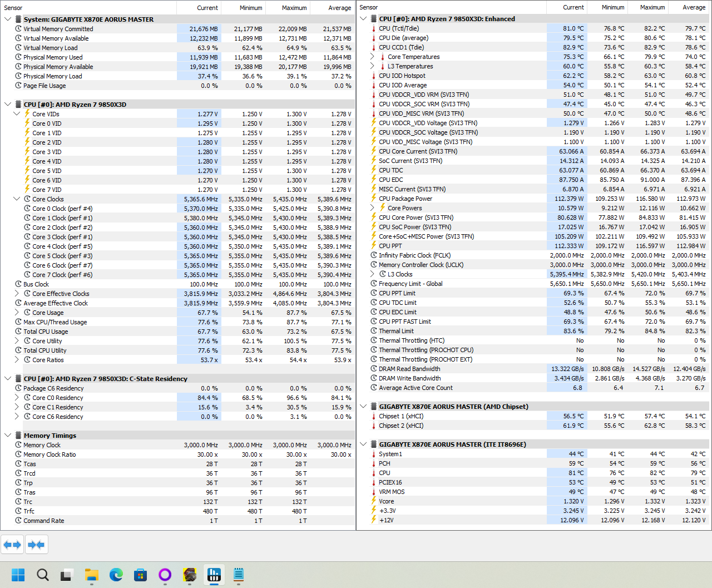Click the chip icon of the C-State Residency header
712x588 pixels.
tap(18, 379)
